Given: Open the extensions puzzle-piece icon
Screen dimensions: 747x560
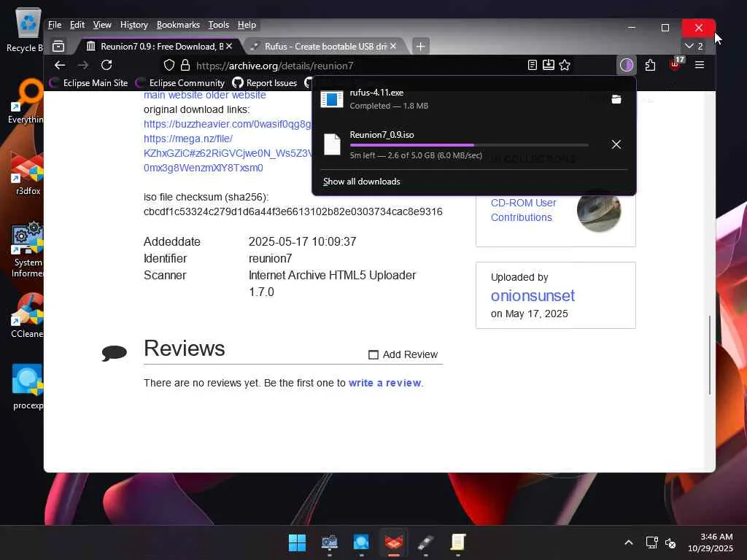Looking at the screenshot, I should click(650, 65).
